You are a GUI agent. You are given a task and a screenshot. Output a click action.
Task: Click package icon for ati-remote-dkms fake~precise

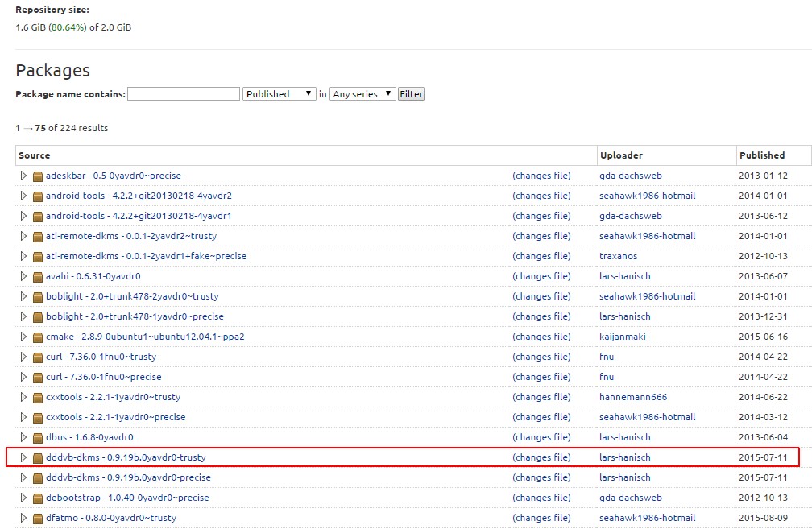coord(38,257)
